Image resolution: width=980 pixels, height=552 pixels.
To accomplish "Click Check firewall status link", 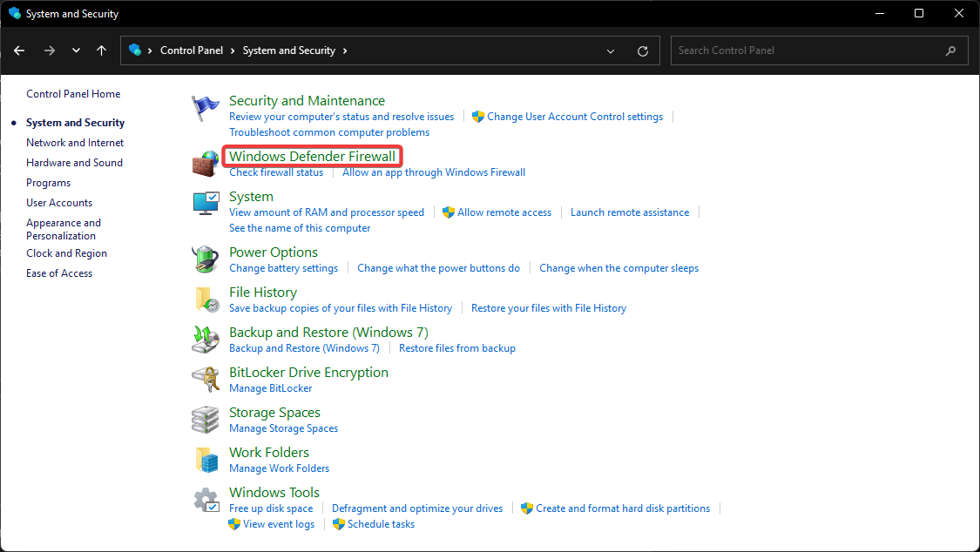I will point(276,172).
